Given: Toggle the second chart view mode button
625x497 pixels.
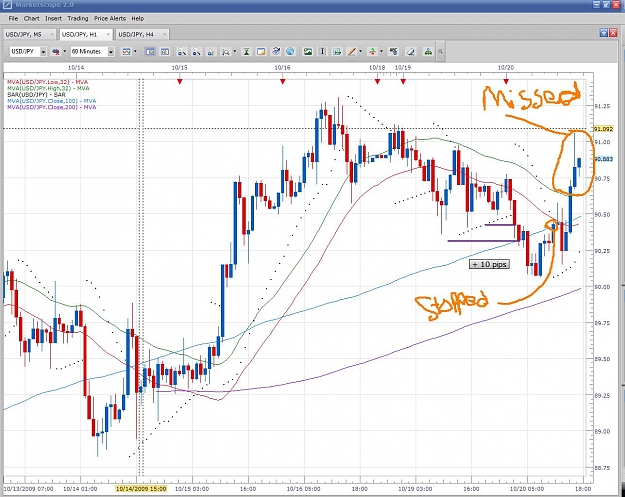Looking at the screenshot, I should tap(165, 52).
